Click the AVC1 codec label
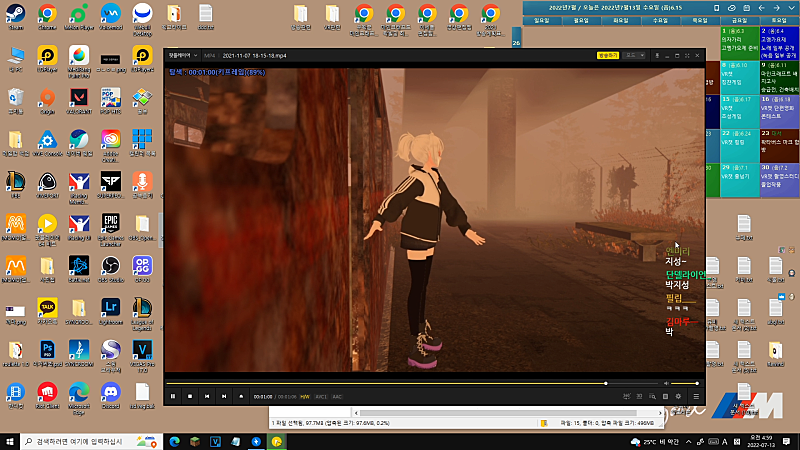Viewport: 800px width, 450px height. pos(321,397)
